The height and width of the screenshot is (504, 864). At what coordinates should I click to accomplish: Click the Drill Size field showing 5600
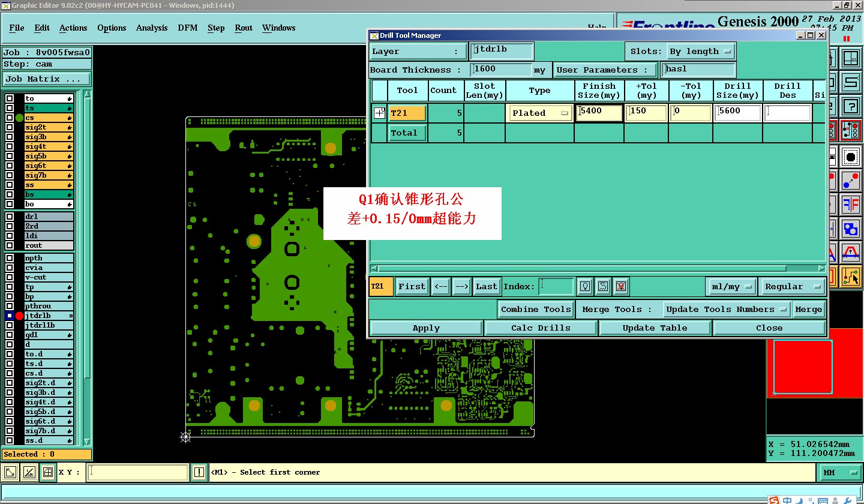pos(737,113)
